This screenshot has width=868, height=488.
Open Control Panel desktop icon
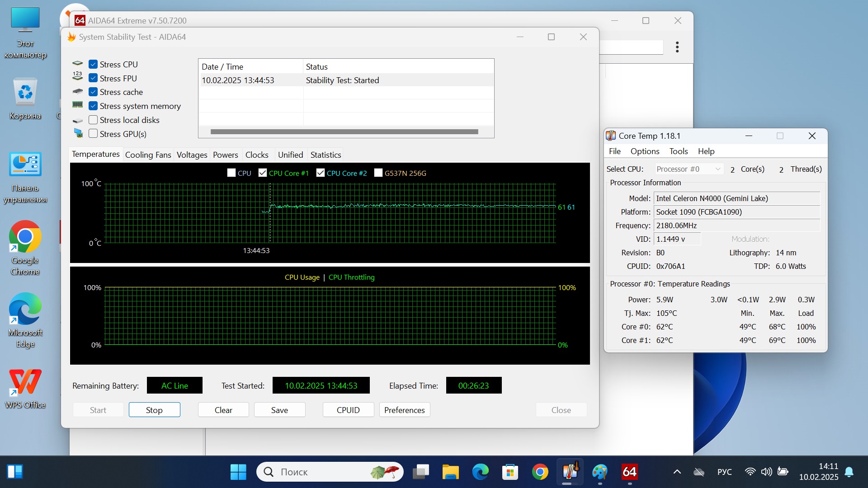click(x=25, y=178)
